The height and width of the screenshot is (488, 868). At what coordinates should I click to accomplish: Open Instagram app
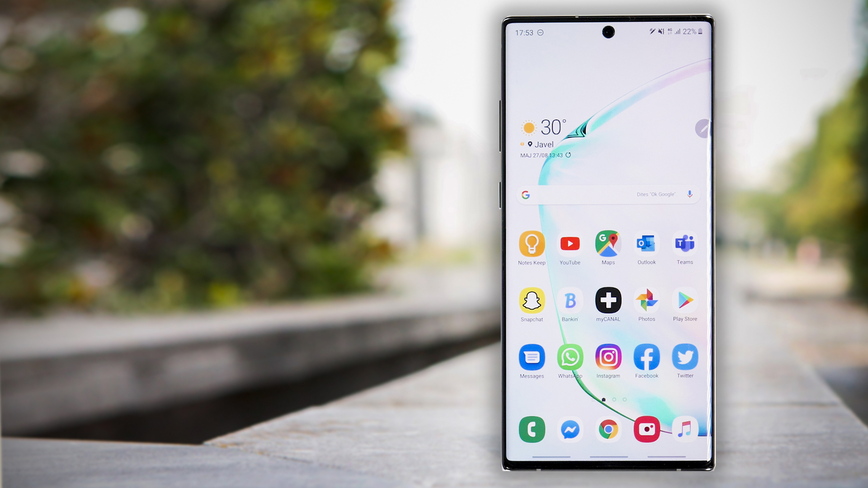(608, 357)
